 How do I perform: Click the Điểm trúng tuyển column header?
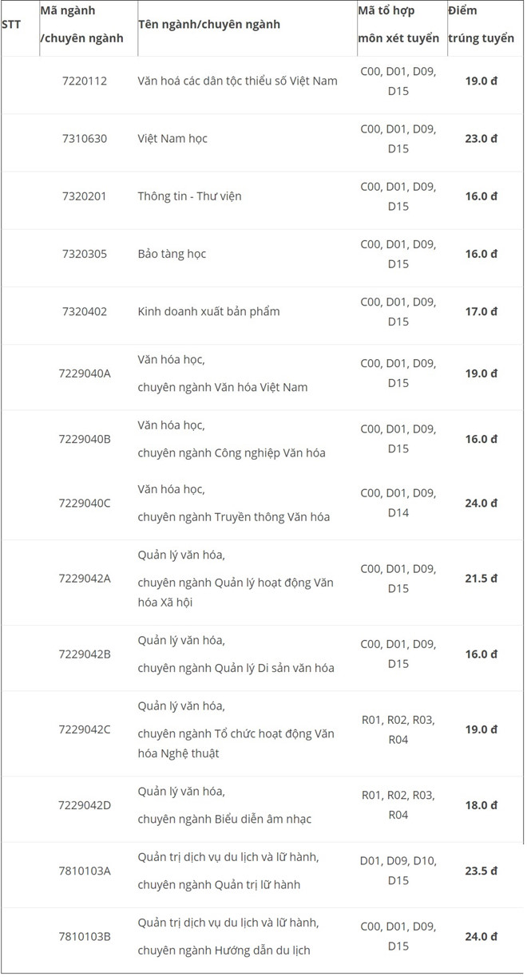coord(481,24)
